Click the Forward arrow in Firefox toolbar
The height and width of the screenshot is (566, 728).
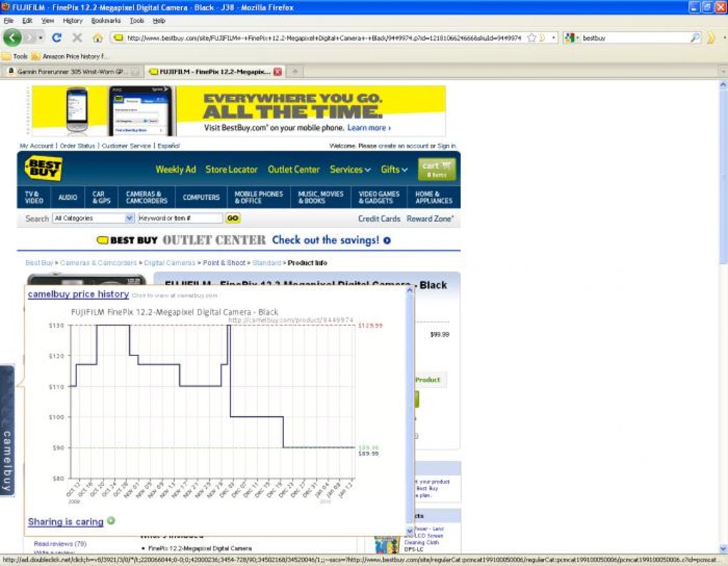click(30, 38)
